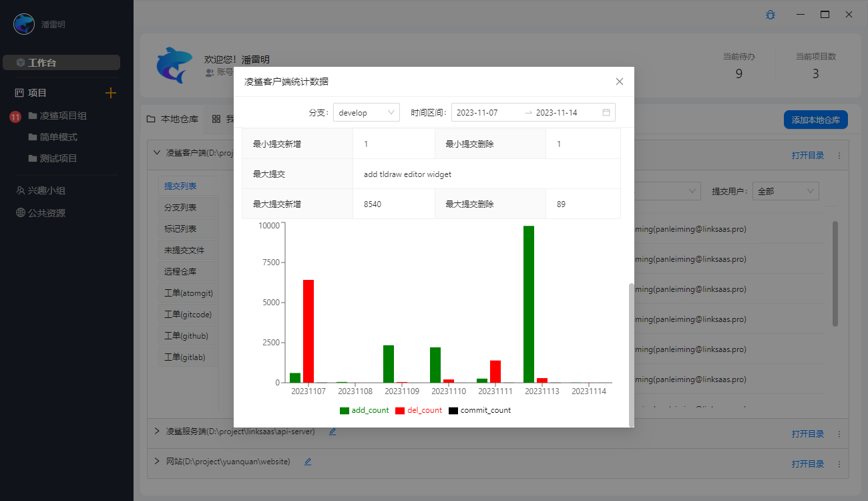Open the three-dot menu for 凌鲨客户端 repository
This screenshot has height=501, width=868.
tap(839, 155)
